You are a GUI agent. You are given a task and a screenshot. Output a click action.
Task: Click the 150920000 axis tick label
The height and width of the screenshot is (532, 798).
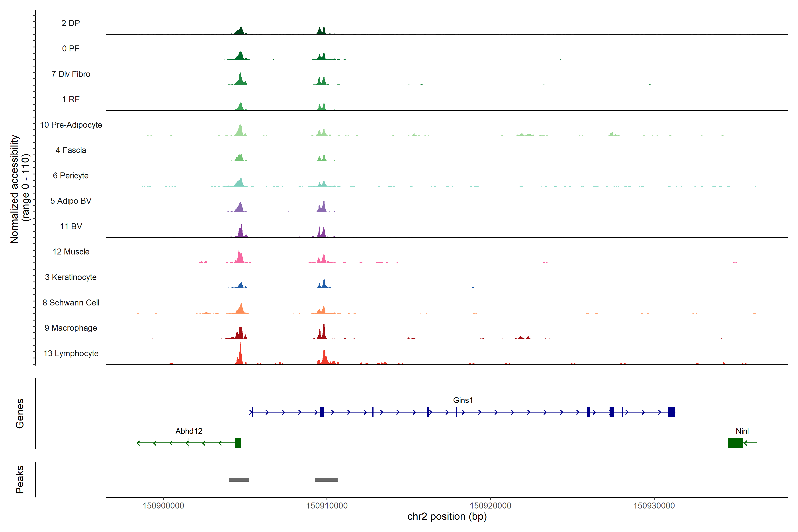point(490,506)
